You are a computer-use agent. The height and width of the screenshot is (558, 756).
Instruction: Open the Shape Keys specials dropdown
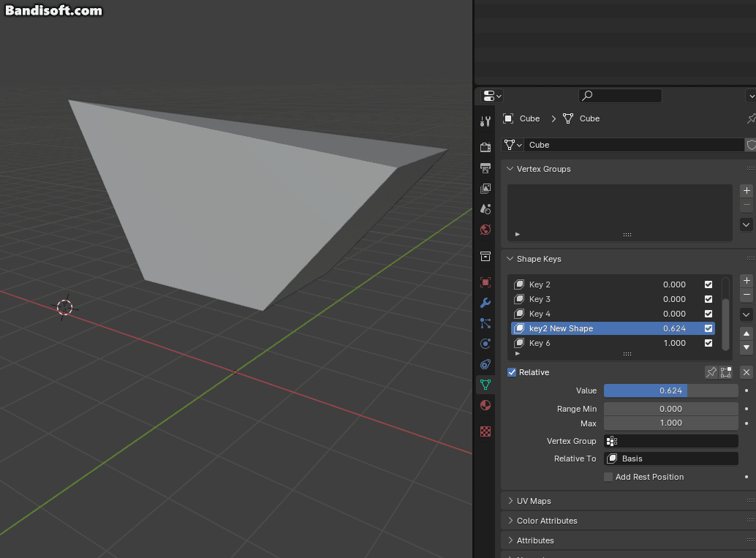point(746,315)
